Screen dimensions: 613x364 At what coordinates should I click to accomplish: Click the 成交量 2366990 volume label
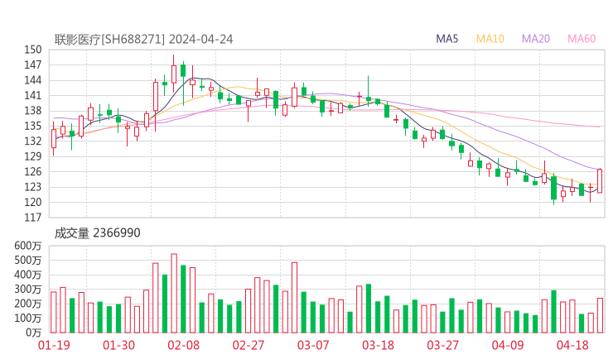97,233
